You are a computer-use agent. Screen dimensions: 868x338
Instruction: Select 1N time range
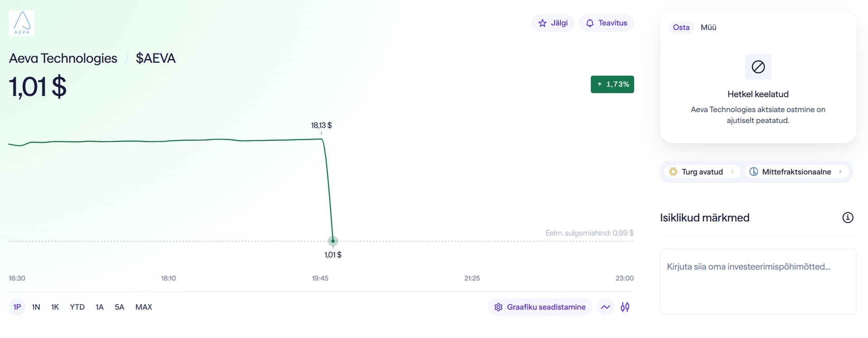pos(36,307)
